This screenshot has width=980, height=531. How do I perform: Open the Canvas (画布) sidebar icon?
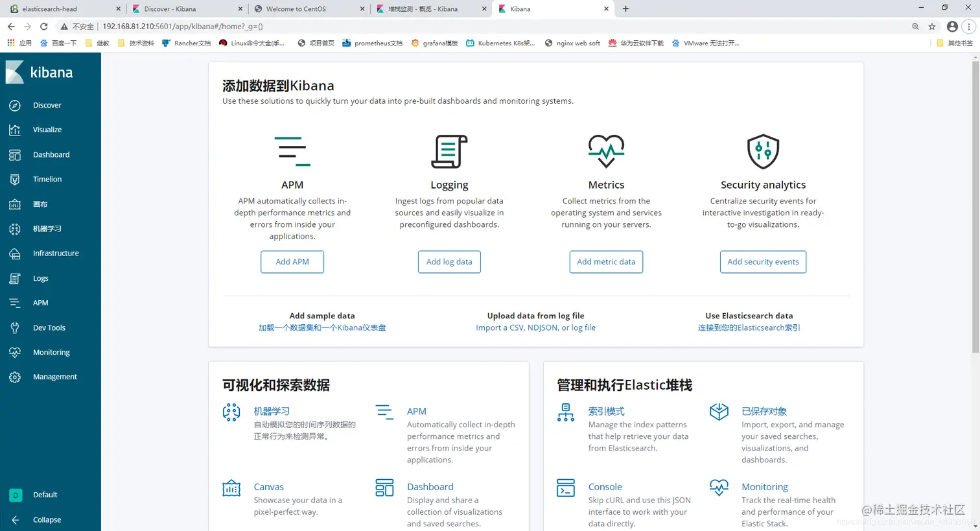click(15, 204)
